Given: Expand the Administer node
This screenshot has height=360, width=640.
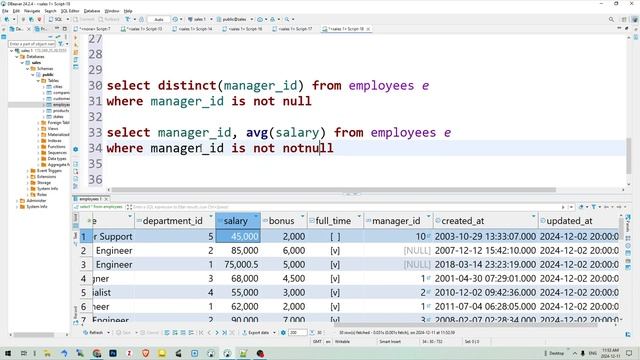Looking at the screenshot, I should tap(17, 201).
